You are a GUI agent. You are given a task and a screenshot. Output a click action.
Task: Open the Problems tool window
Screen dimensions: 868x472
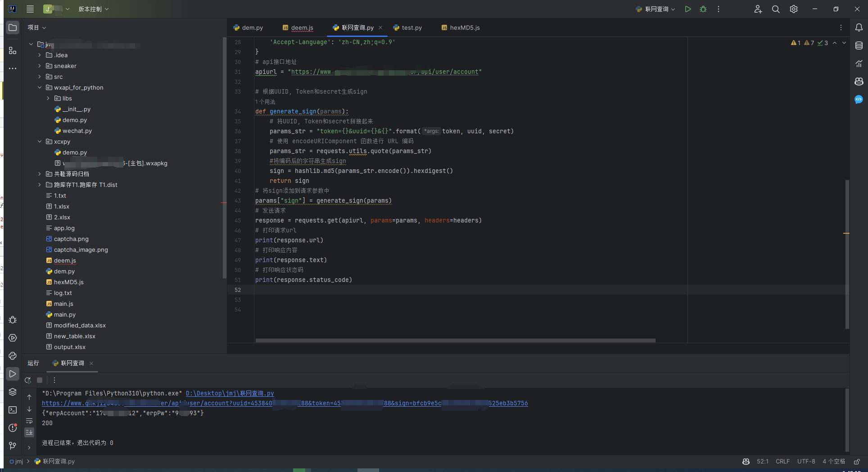(x=13, y=428)
